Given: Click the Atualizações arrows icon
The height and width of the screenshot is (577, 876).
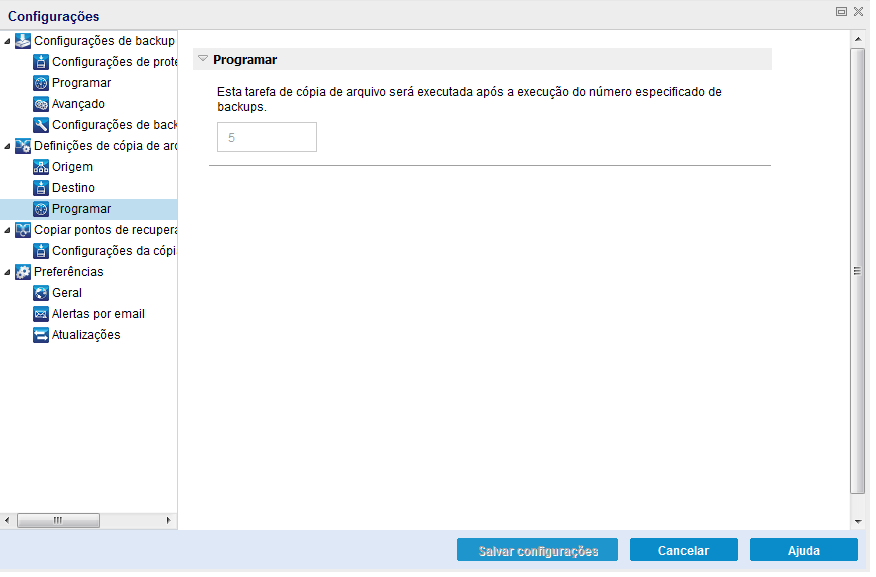Looking at the screenshot, I should 41,335.
